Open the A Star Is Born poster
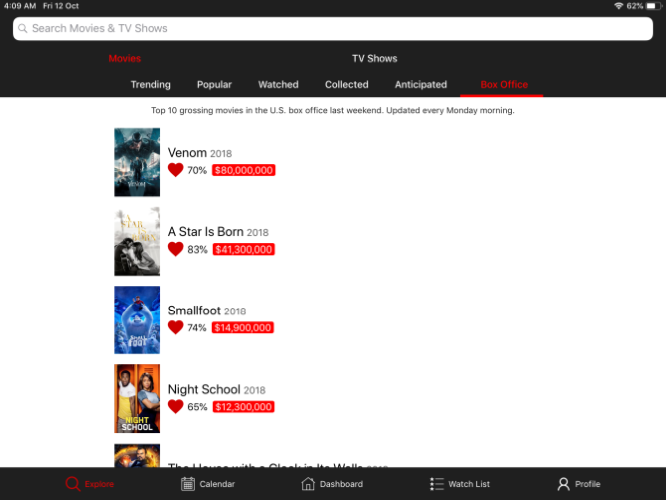Screen dimensions: 666x500 click(x=137, y=241)
